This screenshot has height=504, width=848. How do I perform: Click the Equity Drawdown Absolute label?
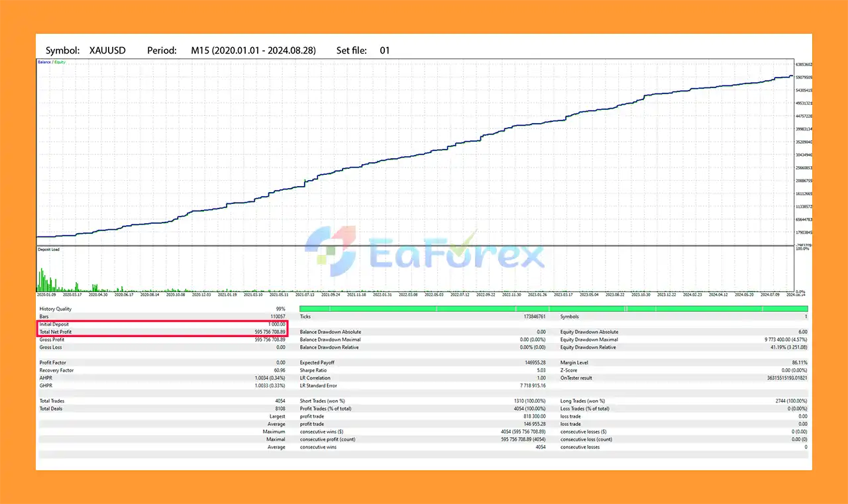pyautogui.click(x=589, y=332)
